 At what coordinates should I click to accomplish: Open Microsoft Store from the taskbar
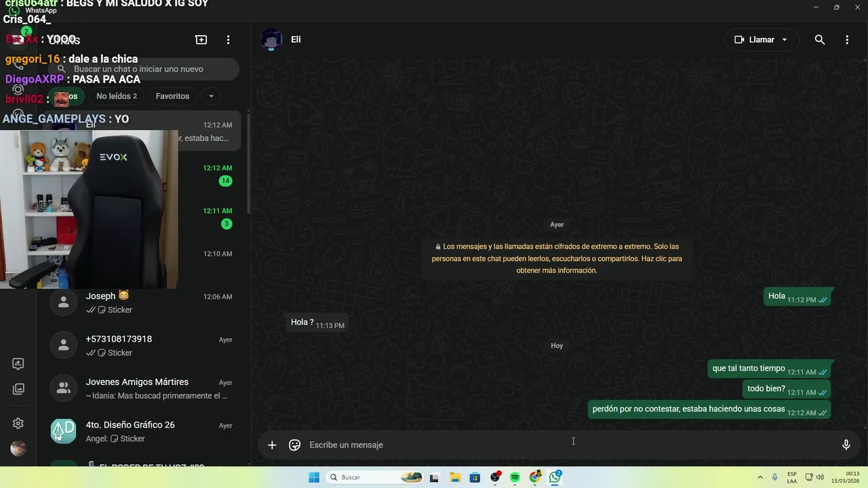point(475,477)
